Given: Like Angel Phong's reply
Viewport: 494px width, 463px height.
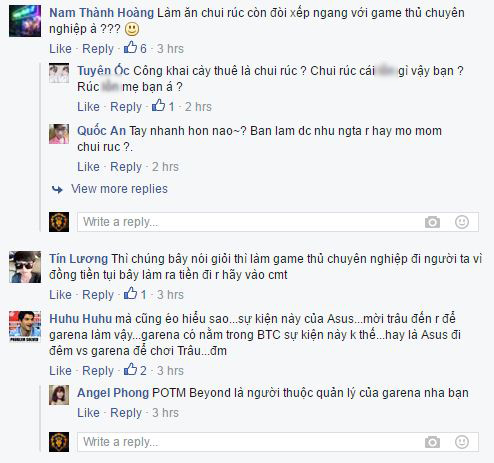Looking at the screenshot, I should click(x=88, y=413).
